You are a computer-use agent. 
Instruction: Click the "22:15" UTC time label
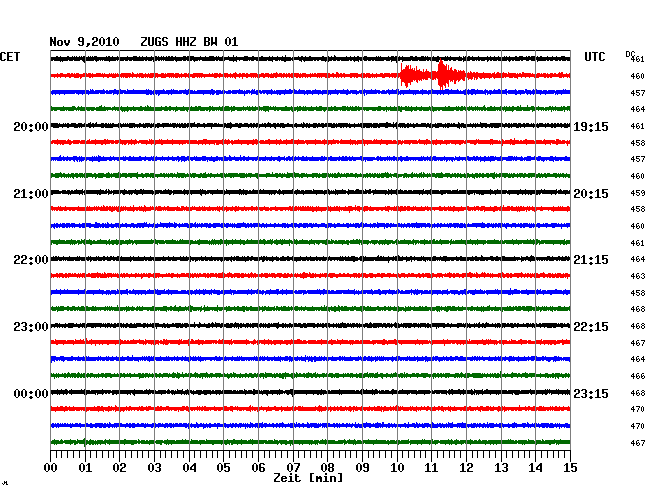pos(591,327)
